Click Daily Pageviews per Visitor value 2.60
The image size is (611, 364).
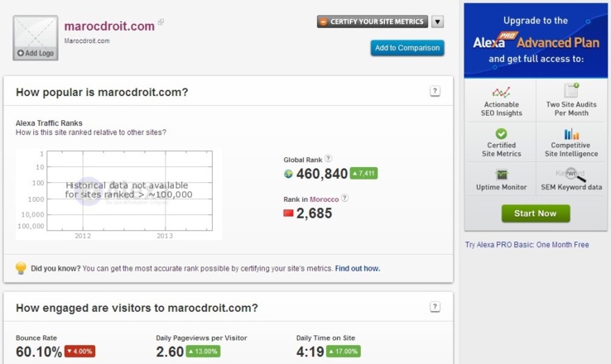170,352
